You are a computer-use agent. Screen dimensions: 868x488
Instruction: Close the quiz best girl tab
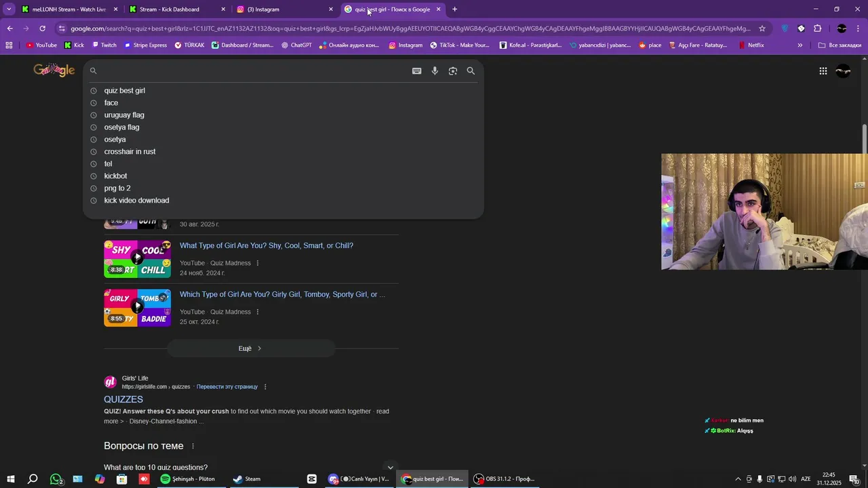click(x=438, y=9)
